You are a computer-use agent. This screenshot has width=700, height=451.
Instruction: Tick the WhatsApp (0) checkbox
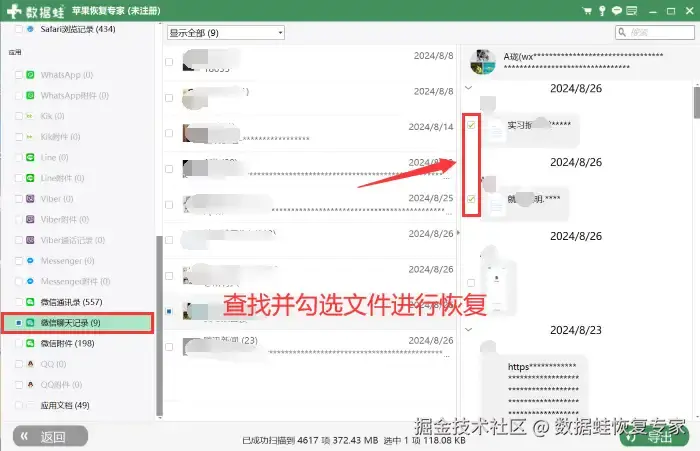click(x=19, y=75)
